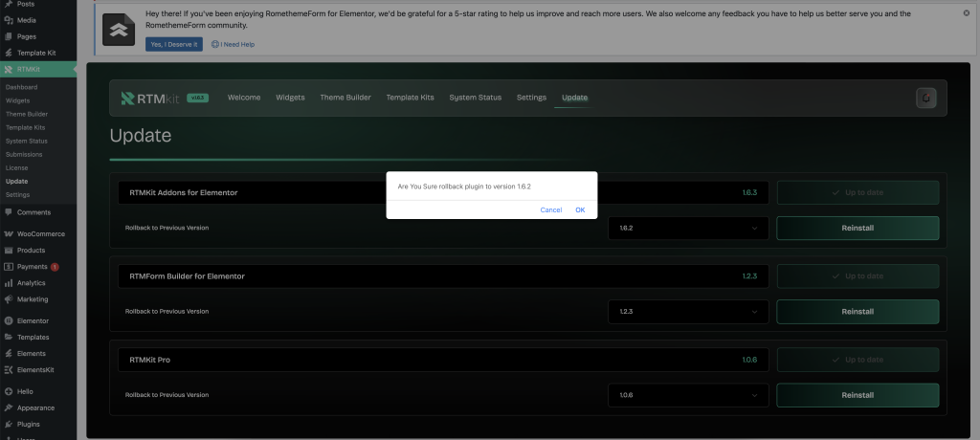Open Analytics icon in sidebar
Image resolution: width=980 pixels, height=440 pixels.
point(9,282)
